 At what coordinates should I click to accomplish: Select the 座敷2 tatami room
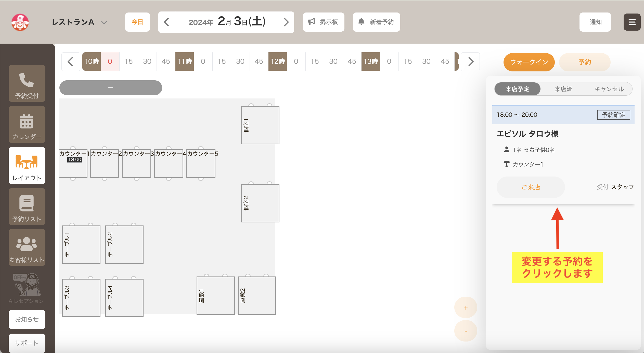[257, 296]
